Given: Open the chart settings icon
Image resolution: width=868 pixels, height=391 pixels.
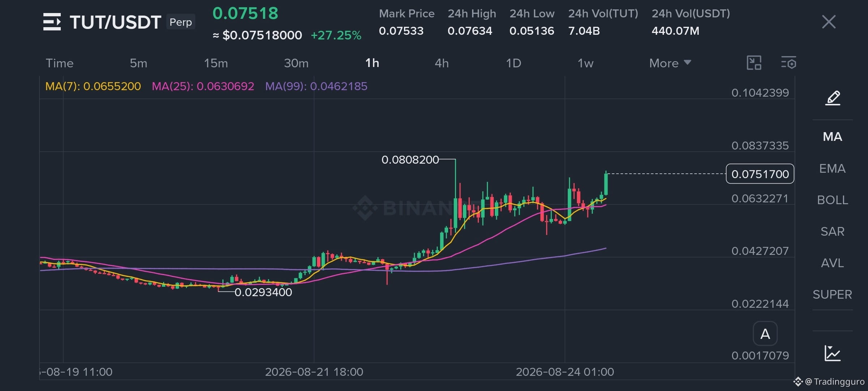Looking at the screenshot, I should [788, 63].
